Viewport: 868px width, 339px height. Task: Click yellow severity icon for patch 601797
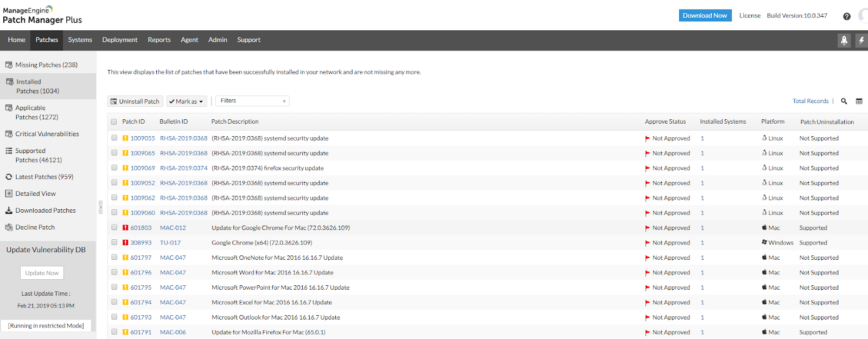[125, 258]
